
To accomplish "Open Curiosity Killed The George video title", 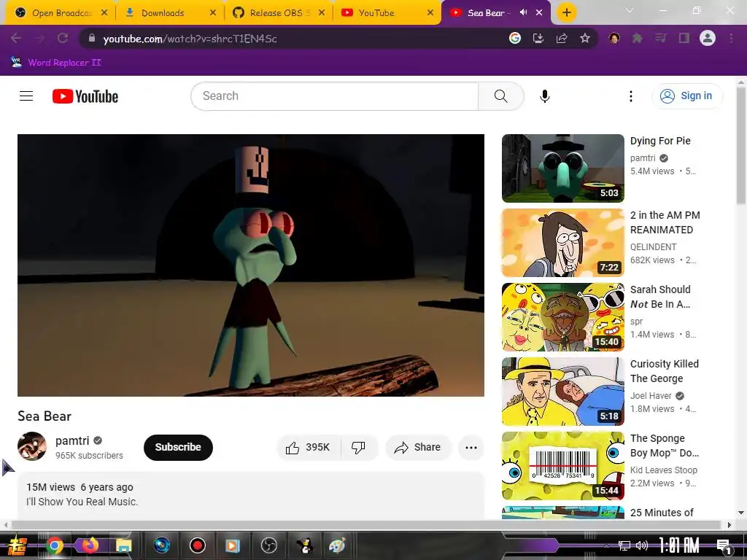I will point(665,371).
